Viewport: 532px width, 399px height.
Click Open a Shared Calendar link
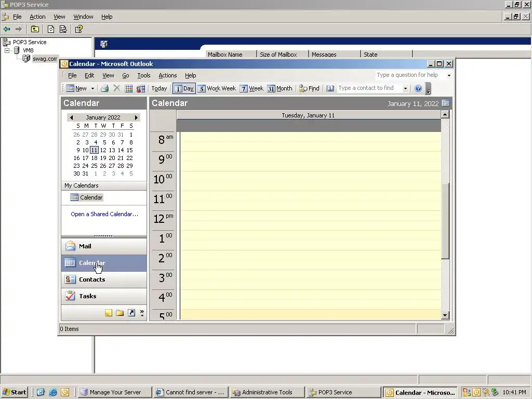[x=104, y=214]
